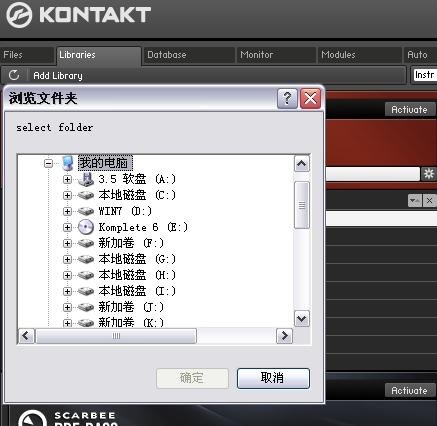
Task: Open the Modules tab
Action: point(360,55)
